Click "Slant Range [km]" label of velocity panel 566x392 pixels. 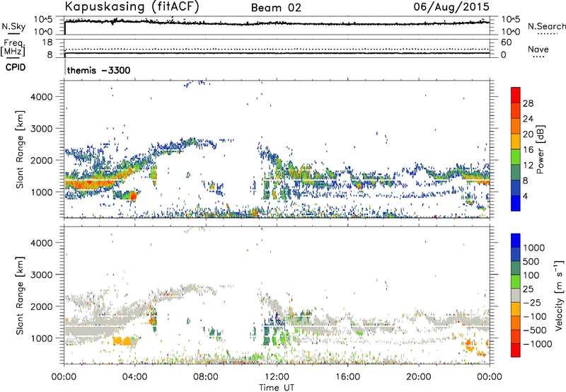(20, 295)
